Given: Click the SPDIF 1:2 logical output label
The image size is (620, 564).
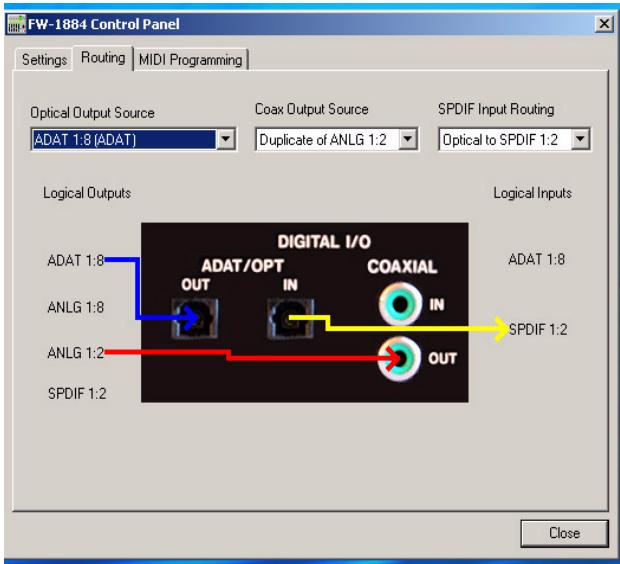Looking at the screenshot, I should point(77,394).
